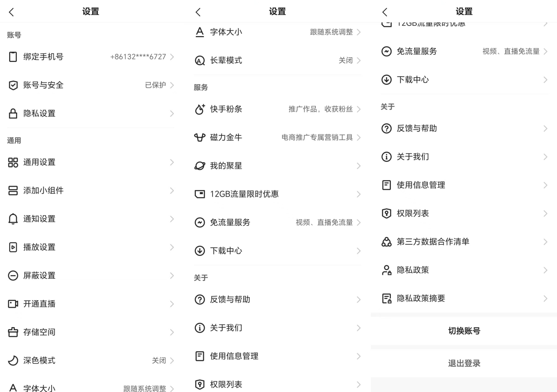Open 播放设置 via its play icon

(x=12, y=247)
